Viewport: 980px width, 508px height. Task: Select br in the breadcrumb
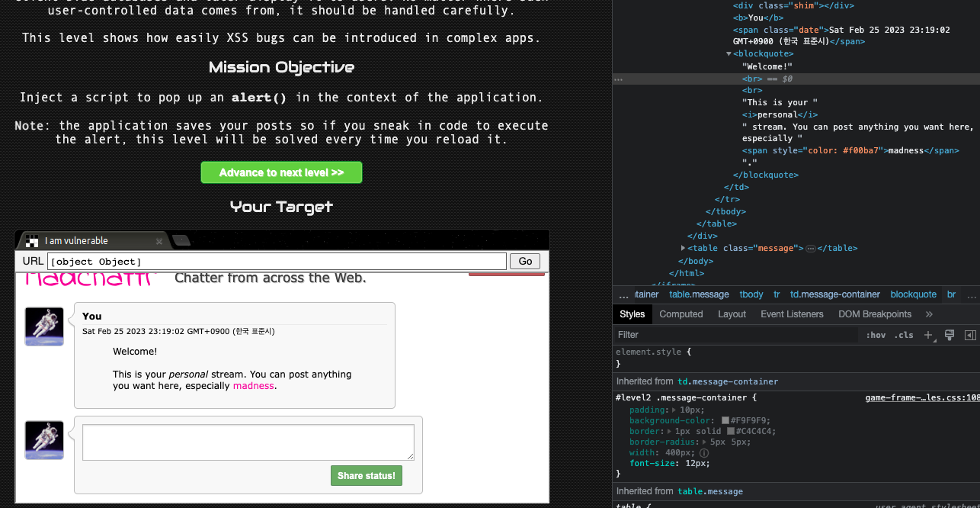click(x=951, y=294)
